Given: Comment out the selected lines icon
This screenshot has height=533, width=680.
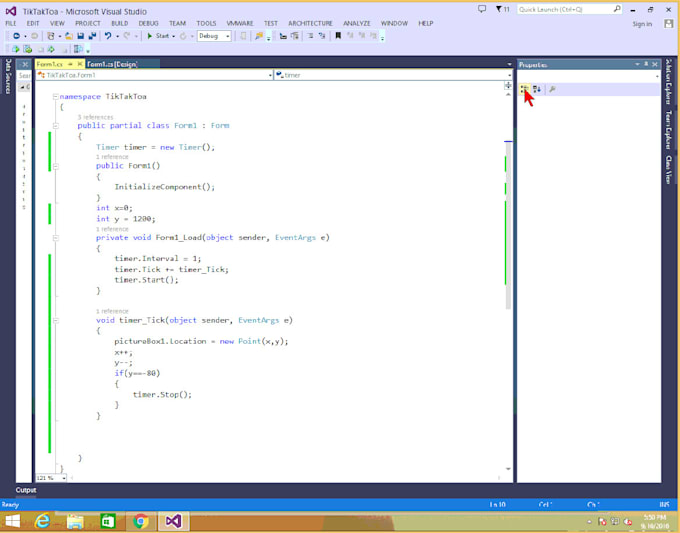Looking at the screenshot, I should pos(283,36).
